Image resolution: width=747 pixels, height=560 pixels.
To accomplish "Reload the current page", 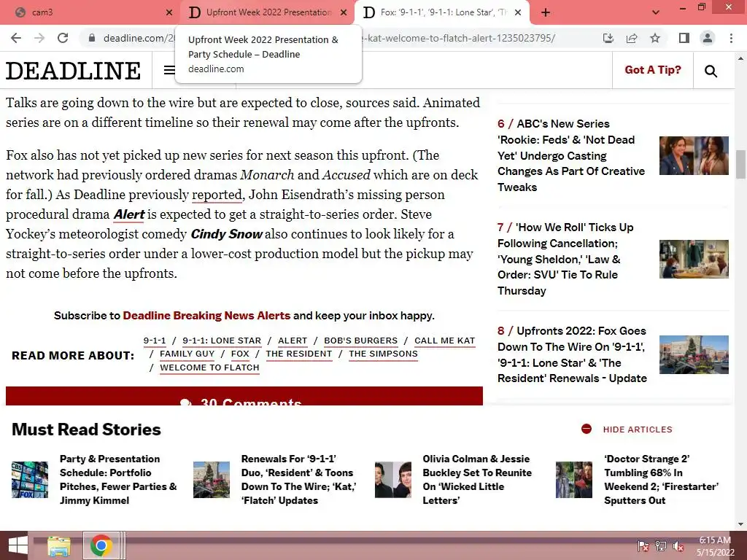I will (63, 38).
